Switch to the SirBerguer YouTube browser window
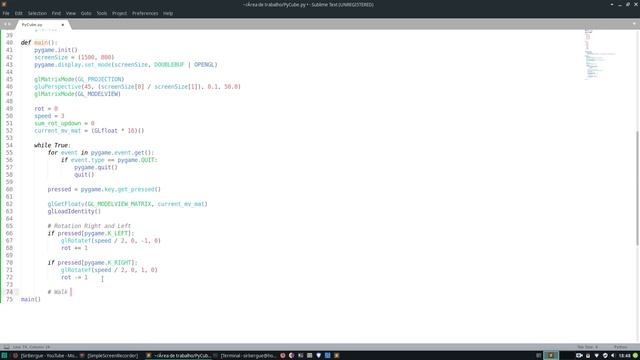 click(44, 356)
